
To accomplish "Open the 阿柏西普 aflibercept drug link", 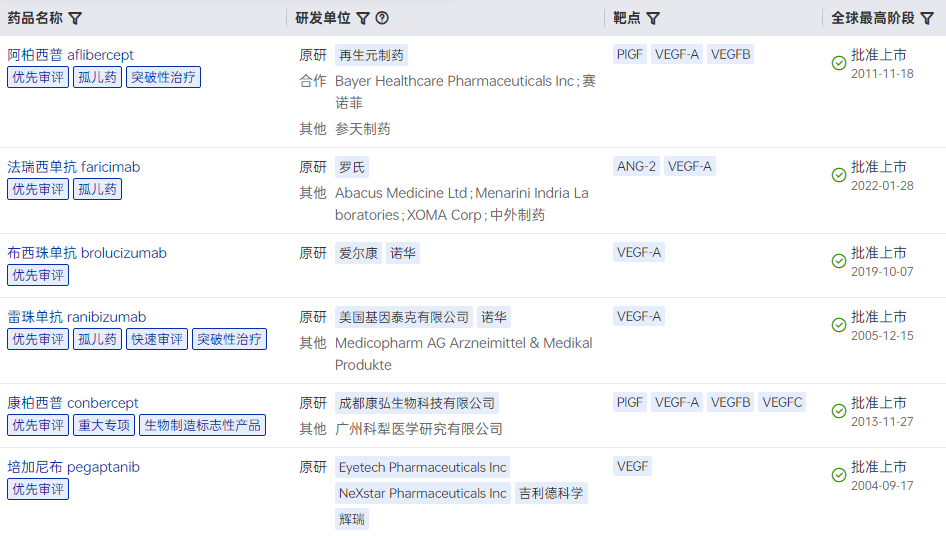I will [x=71, y=55].
